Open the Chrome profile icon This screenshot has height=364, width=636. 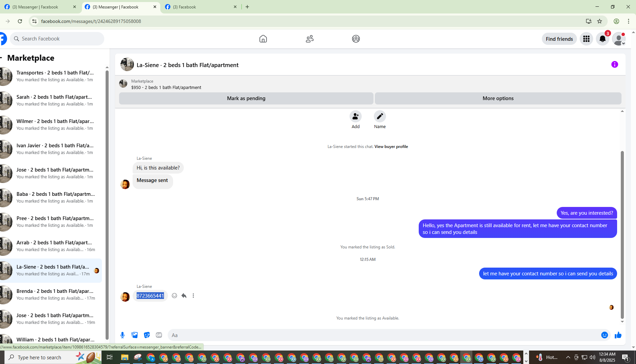(x=616, y=21)
